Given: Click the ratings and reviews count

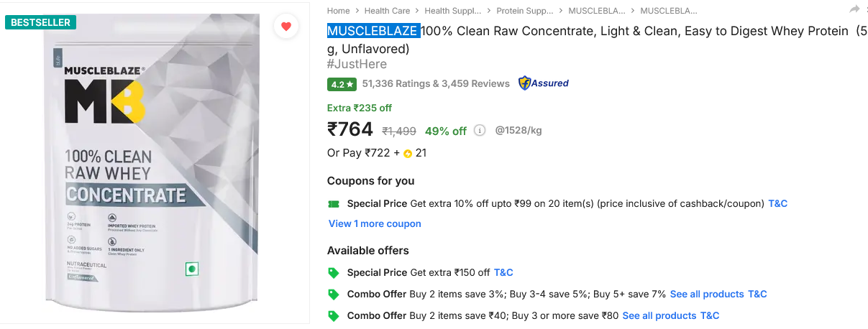Looking at the screenshot, I should pyautogui.click(x=436, y=84).
